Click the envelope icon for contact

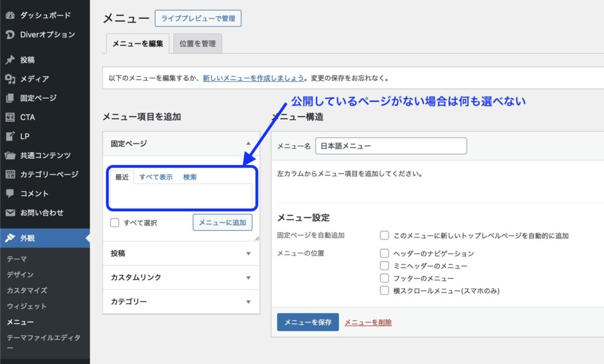pos(10,213)
